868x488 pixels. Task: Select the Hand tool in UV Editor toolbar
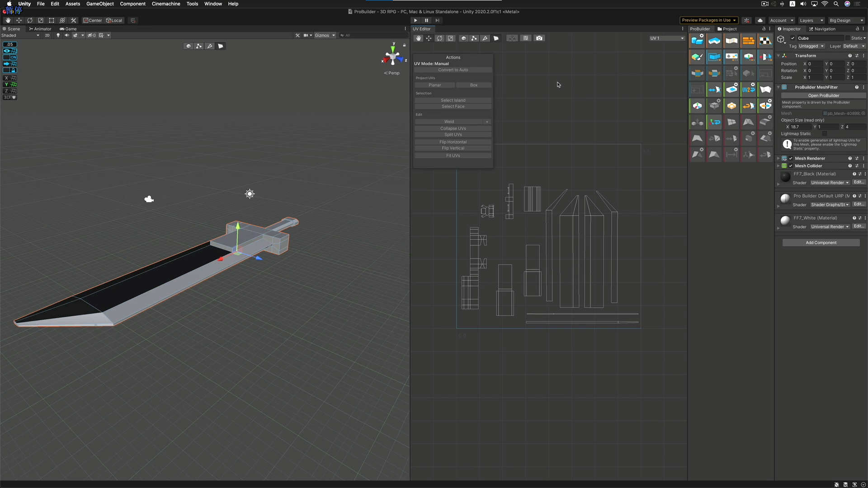[419, 38]
